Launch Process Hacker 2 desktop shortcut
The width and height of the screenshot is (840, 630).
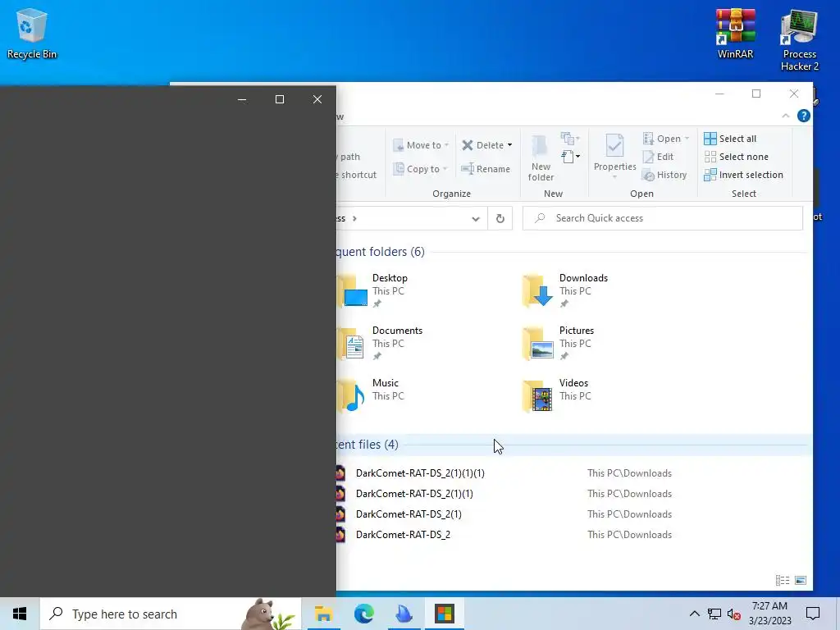coord(799,39)
